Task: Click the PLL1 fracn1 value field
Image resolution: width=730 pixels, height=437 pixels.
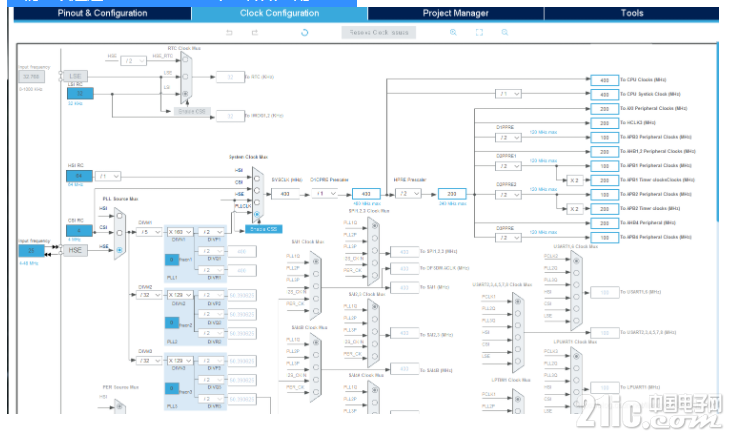Action: (x=172, y=260)
